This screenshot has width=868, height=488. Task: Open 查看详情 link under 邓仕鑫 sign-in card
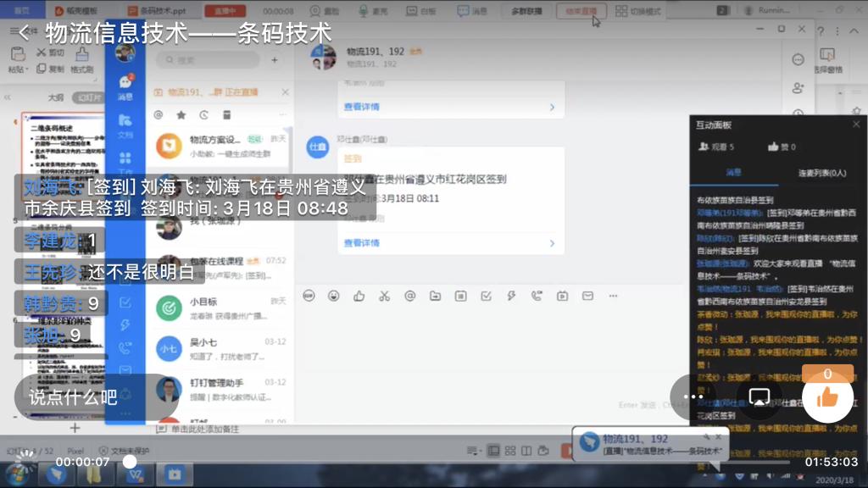pyautogui.click(x=362, y=243)
